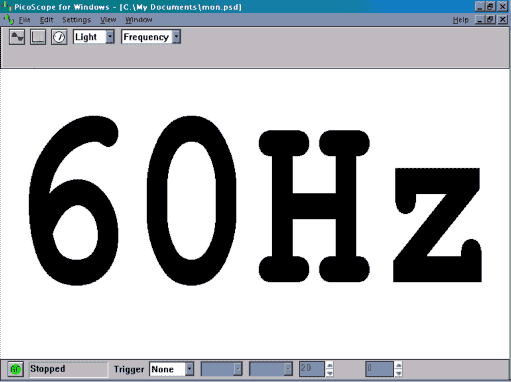The height and width of the screenshot is (382, 511).
Task: Click the green Go start button
Action: [15, 369]
